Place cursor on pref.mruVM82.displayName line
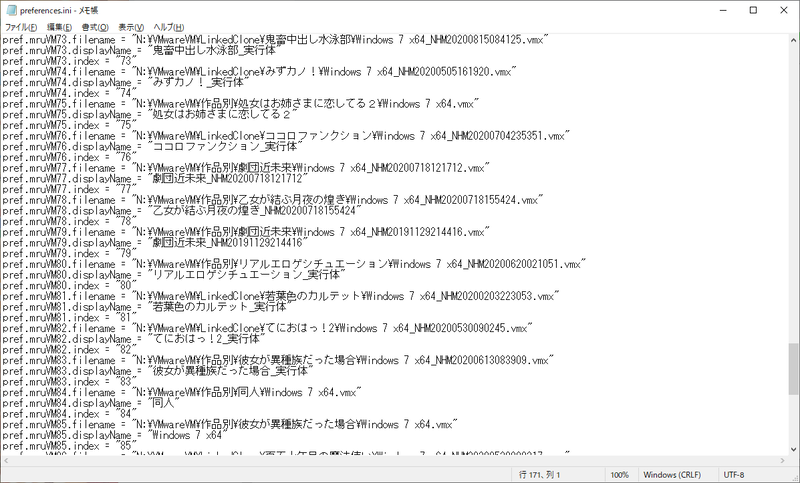The image size is (800, 483). click(134, 340)
